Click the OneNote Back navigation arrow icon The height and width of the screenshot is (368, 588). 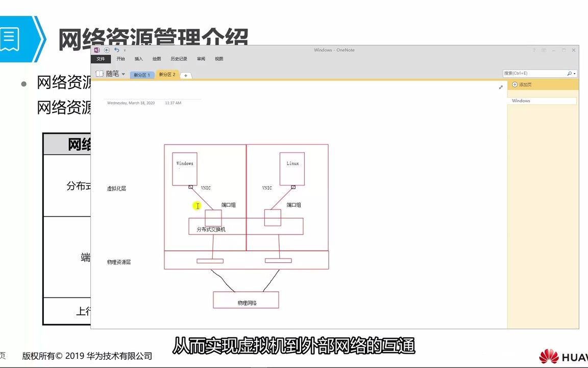tap(107, 50)
